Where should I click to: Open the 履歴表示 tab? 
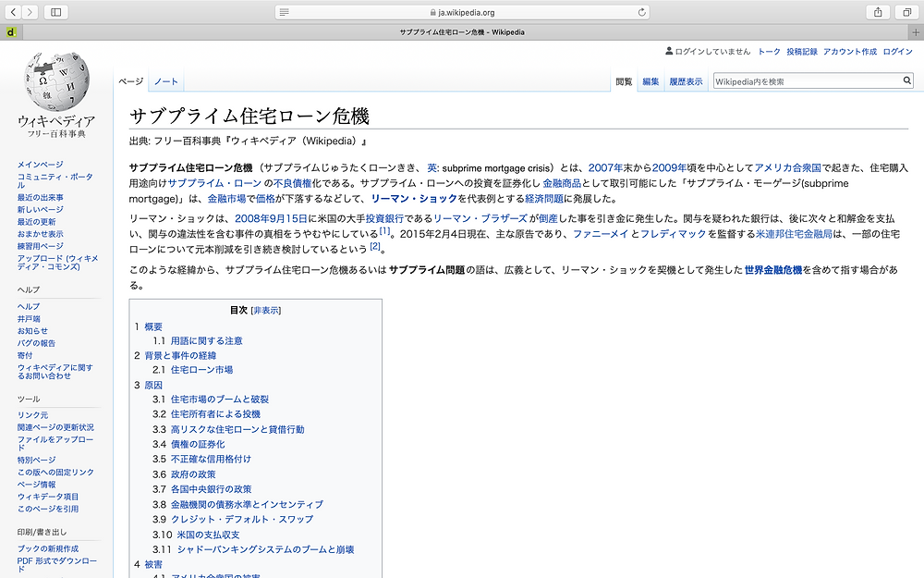click(x=686, y=82)
